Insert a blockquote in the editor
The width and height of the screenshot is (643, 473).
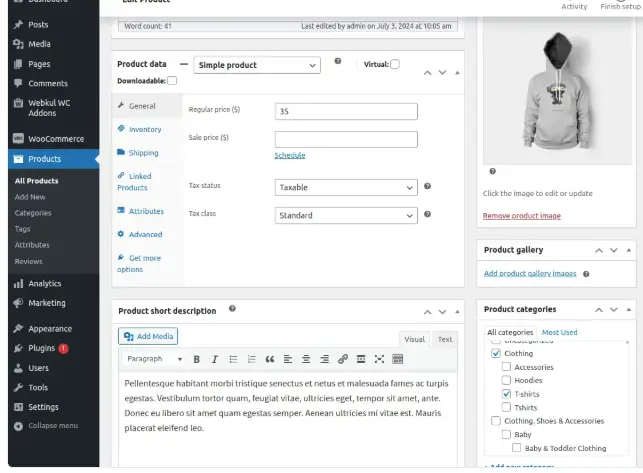270,359
